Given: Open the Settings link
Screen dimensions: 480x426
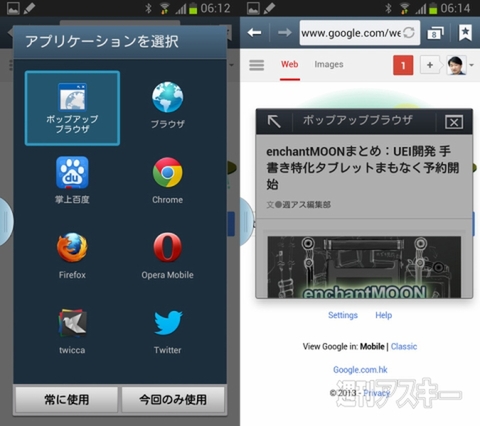Looking at the screenshot, I should point(343,315).
